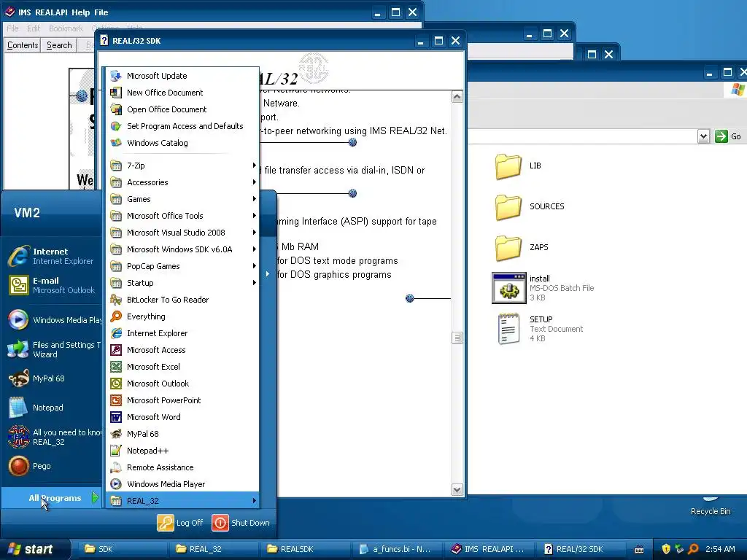This screenshot has width=747, height=560.
Task: Click scroll down arrow in REAL/32 SDK
Action: pyautogui.click(x=457, y=489)
